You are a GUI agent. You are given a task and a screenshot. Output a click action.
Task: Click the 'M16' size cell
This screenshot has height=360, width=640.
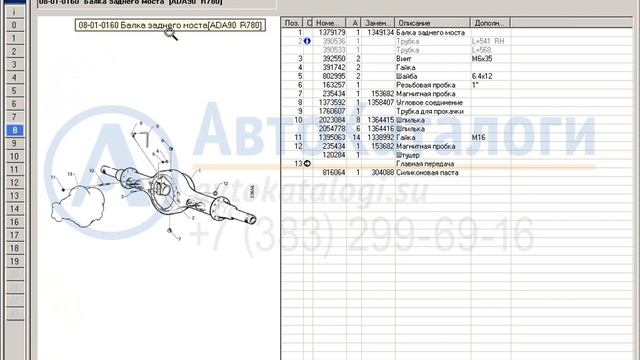tap(478, 138)
